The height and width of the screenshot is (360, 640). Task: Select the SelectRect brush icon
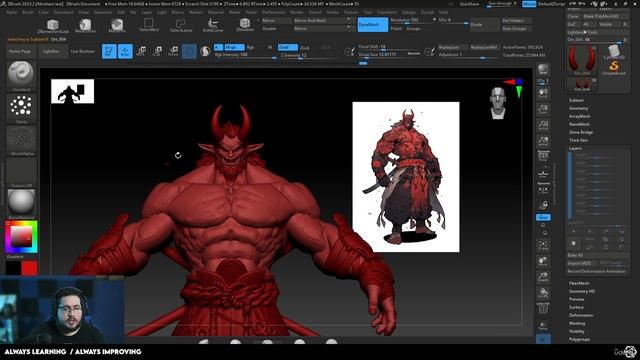tap(149, 25)
